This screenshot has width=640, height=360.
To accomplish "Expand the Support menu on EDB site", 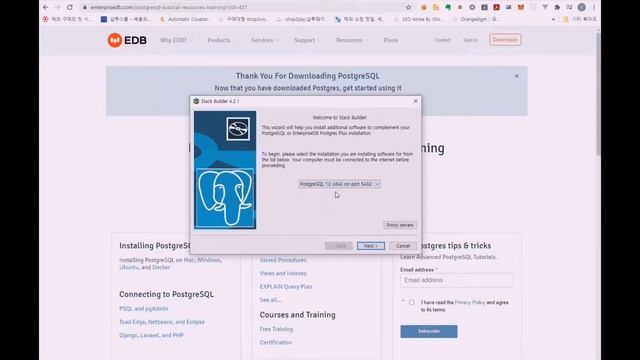I will [307, 40].
